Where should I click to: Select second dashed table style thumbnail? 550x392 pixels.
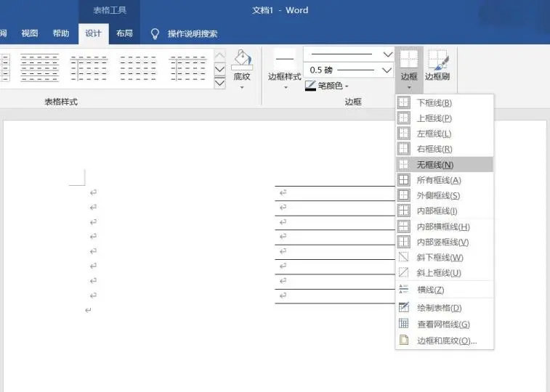(x=89, y=68)
